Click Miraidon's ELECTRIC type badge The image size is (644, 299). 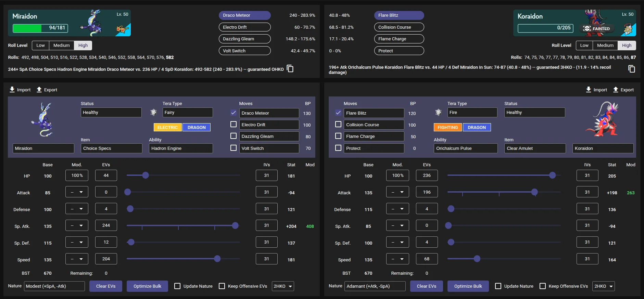tap(168, 127)
